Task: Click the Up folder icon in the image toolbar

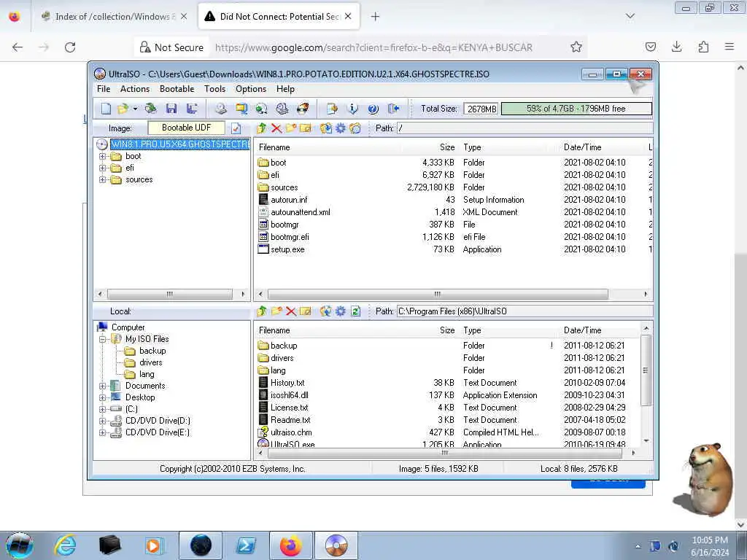Action: tap(262, 128)
